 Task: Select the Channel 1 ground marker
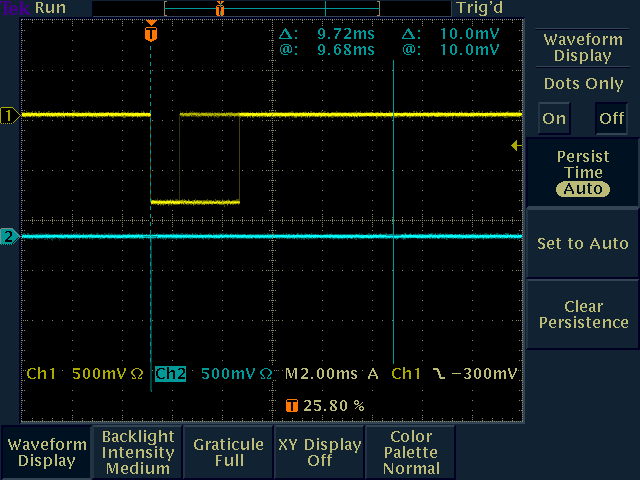10,116
